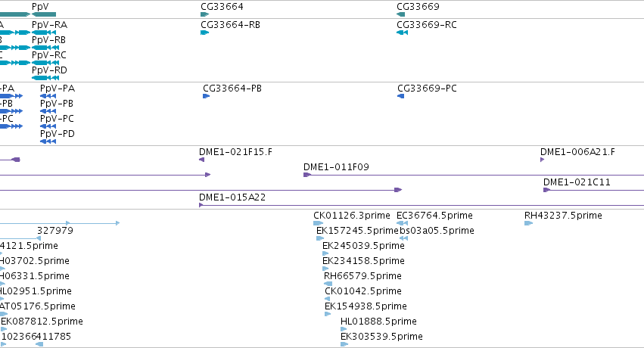Click the CG33664-PB label text
The height and width of the screenshot is (348, 644).
pyautogui.click(x=232, y=89)
